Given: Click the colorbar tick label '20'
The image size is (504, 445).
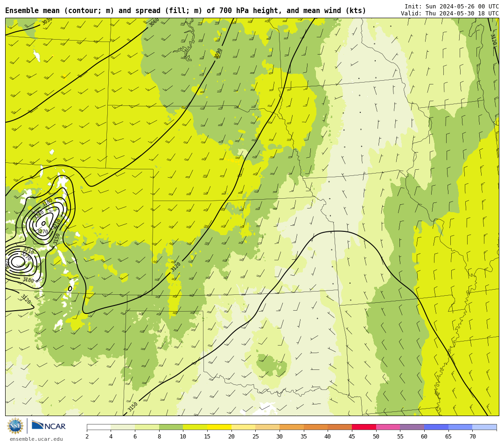Looking at the screenshot, I should tap(231, 436).
